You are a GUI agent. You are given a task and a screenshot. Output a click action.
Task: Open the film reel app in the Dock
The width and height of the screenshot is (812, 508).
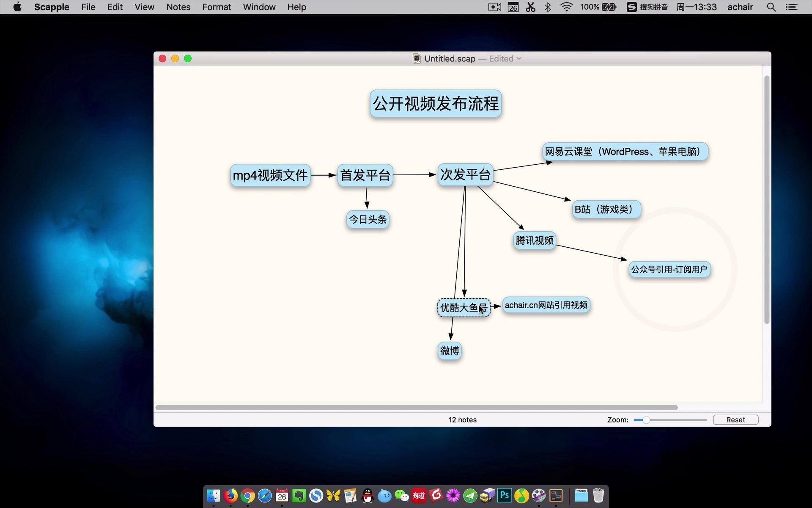click(x=539, y=495)
